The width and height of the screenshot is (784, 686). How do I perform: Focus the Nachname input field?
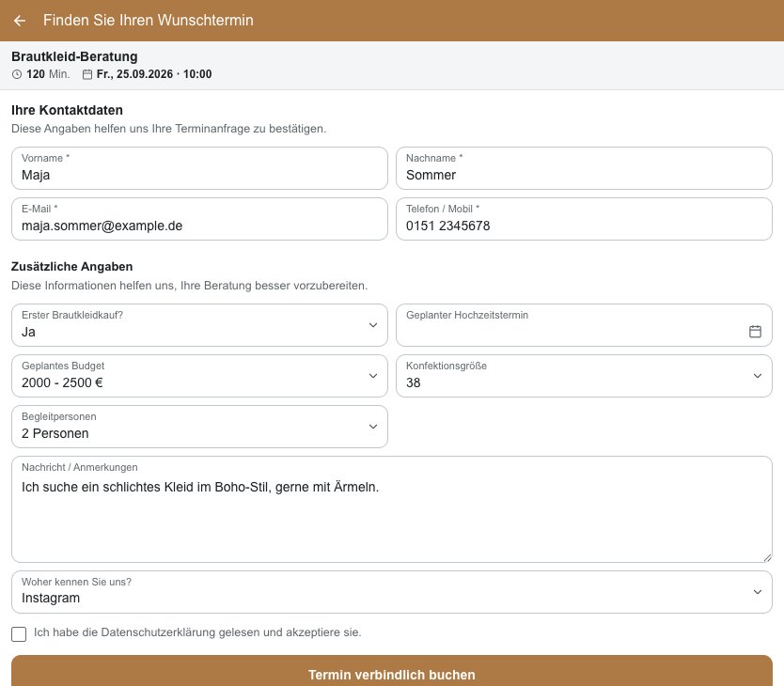pyautogui.click(x=584, y=168)
